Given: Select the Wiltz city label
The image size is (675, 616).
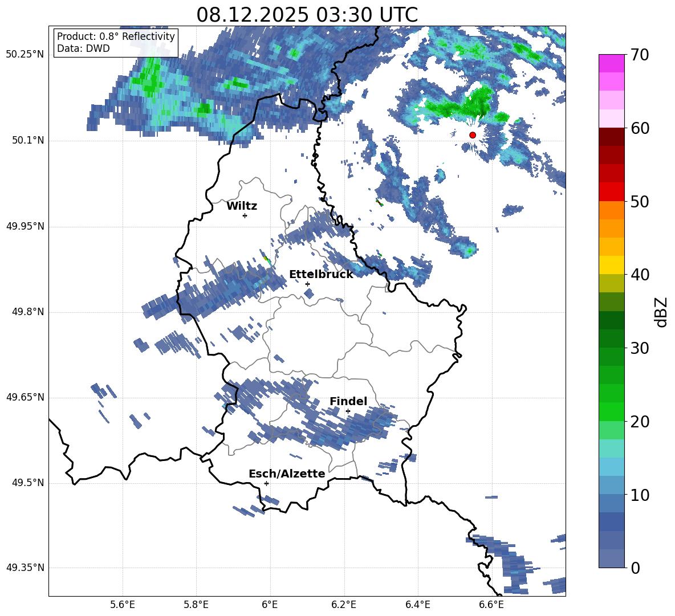Looking at the screenshot, I should point(242,206).
